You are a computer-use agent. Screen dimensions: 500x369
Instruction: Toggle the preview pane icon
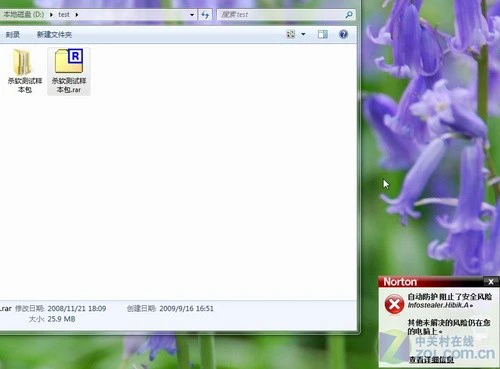(x=323, y=34)
